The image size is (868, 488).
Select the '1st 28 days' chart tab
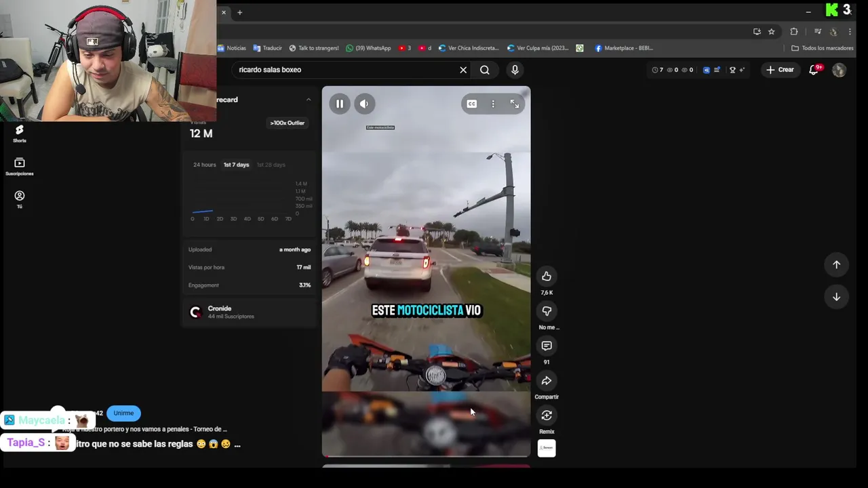pyautogui.click(x=271, y=165)
